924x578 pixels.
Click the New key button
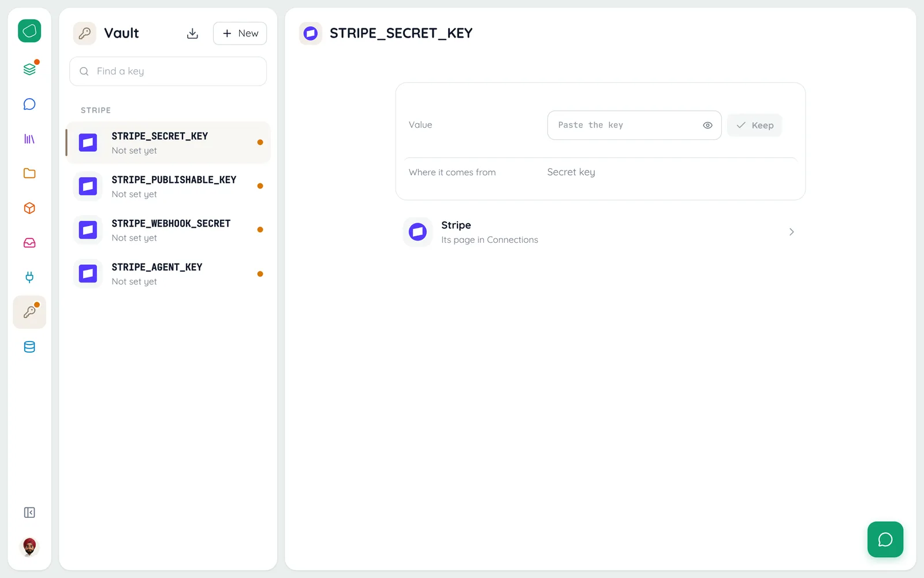click(240, 34)
